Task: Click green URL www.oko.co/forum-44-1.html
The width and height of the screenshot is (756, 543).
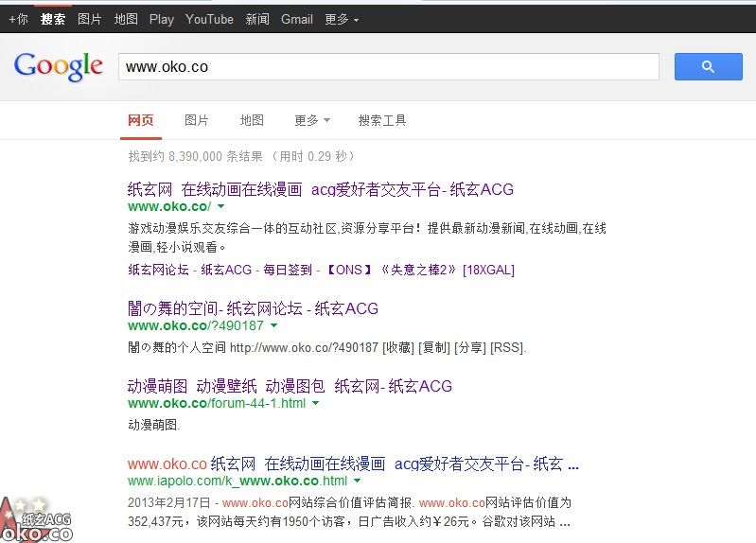Action: click(217, 403)
